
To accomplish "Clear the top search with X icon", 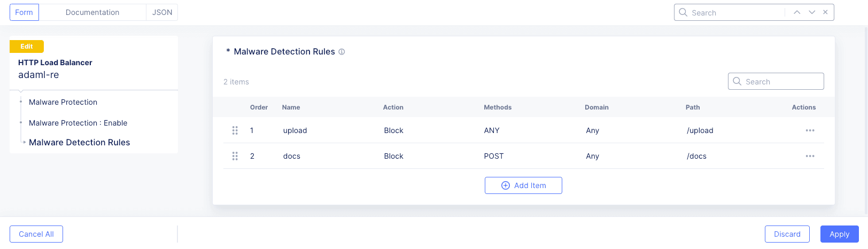I will tap(826, 12).
